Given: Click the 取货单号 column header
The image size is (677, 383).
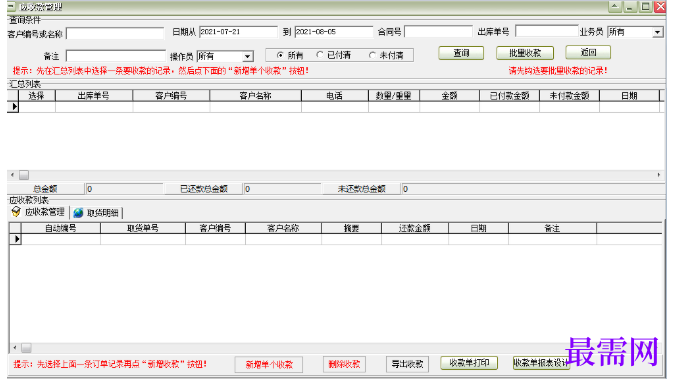Looking at the screenshot, I should point(143,228).
